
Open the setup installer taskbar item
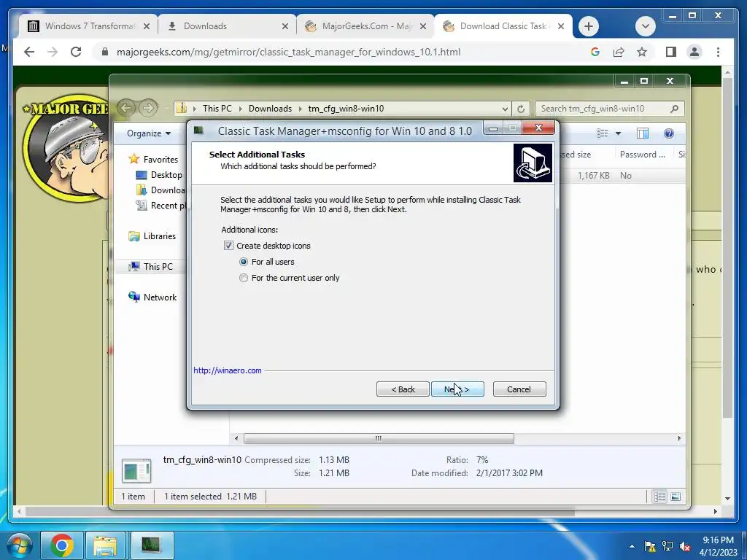[x=152, y=545]
